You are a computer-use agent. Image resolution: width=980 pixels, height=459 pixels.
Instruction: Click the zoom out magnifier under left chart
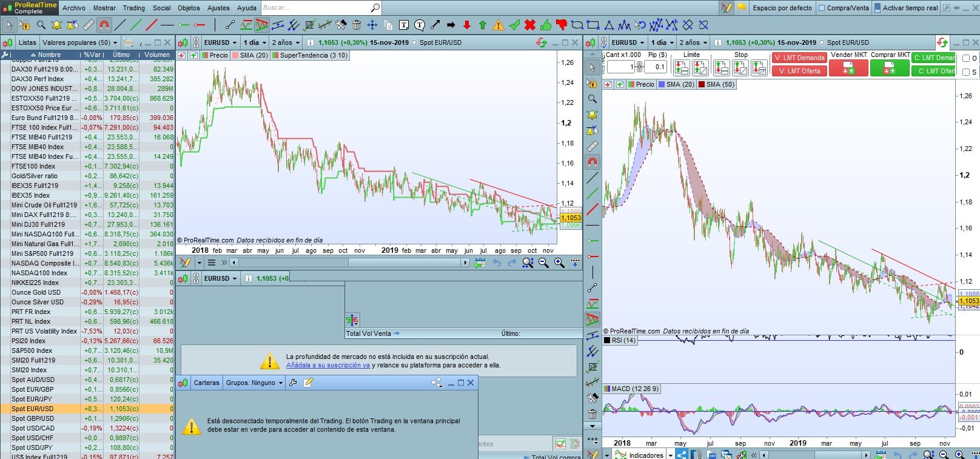(543, 263)
